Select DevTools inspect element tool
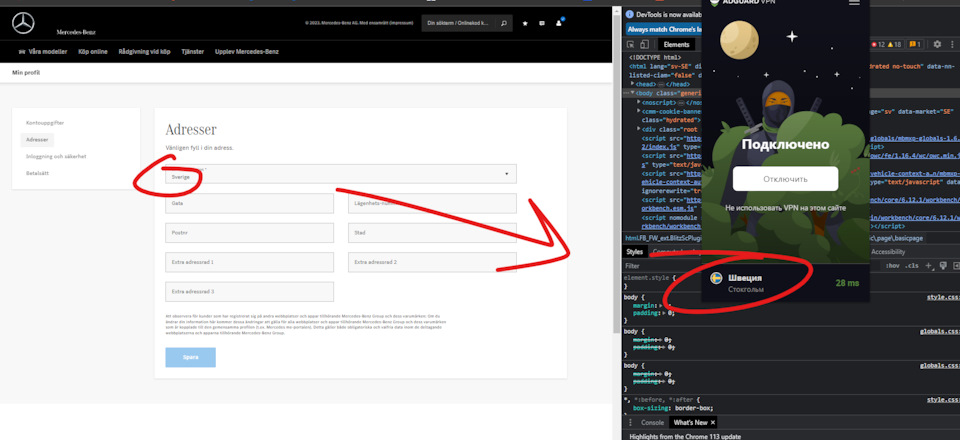Viewport: 960px width, 440px height. tap(631, 45)
